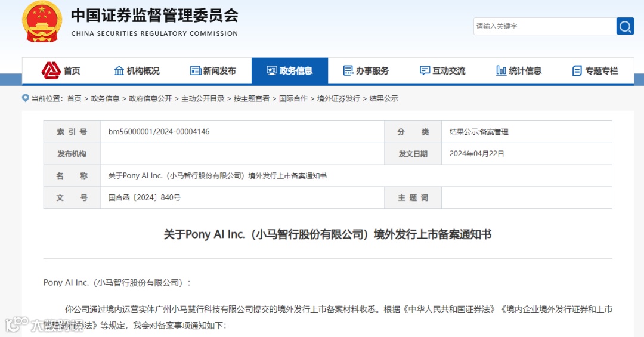
Task: Click the 分类 table label
Action: [x=413, y=132]
